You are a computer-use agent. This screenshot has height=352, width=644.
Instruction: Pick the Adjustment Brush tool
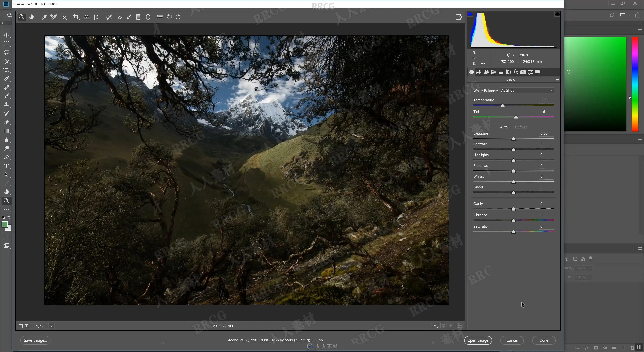(x=128, y=17)
